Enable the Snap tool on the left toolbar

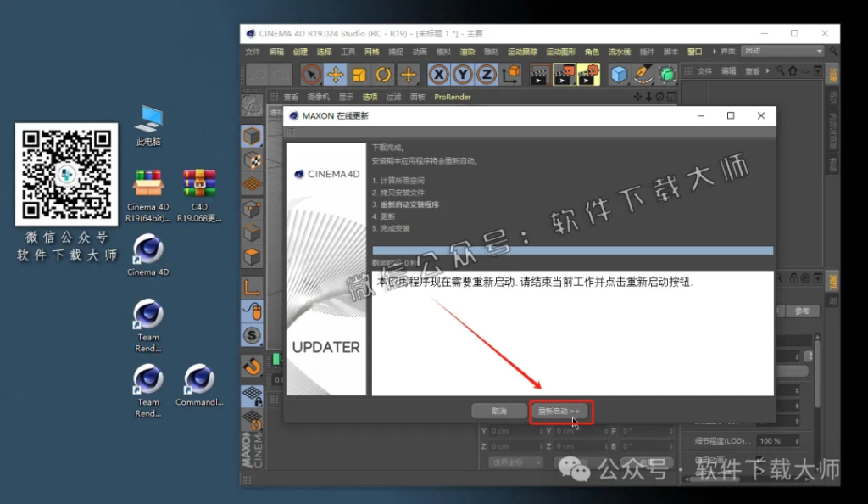pyautogui.click(x=254, y=367)
